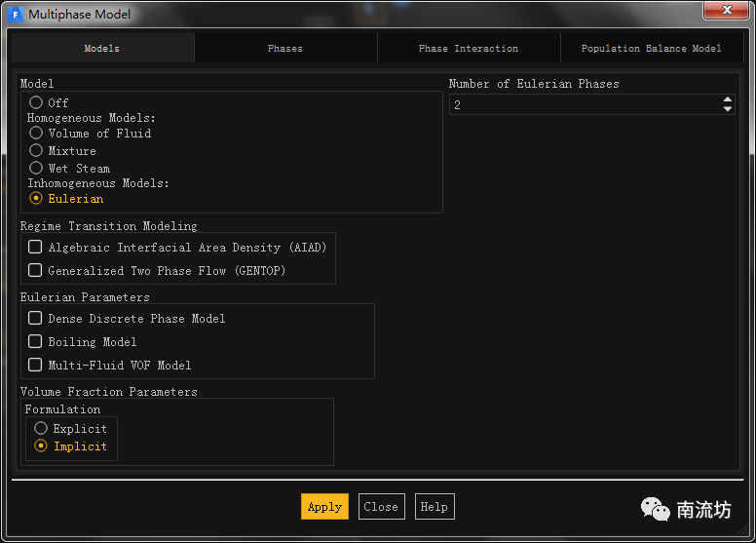Select the Mixture multiphase model

[x=36, y=150]
